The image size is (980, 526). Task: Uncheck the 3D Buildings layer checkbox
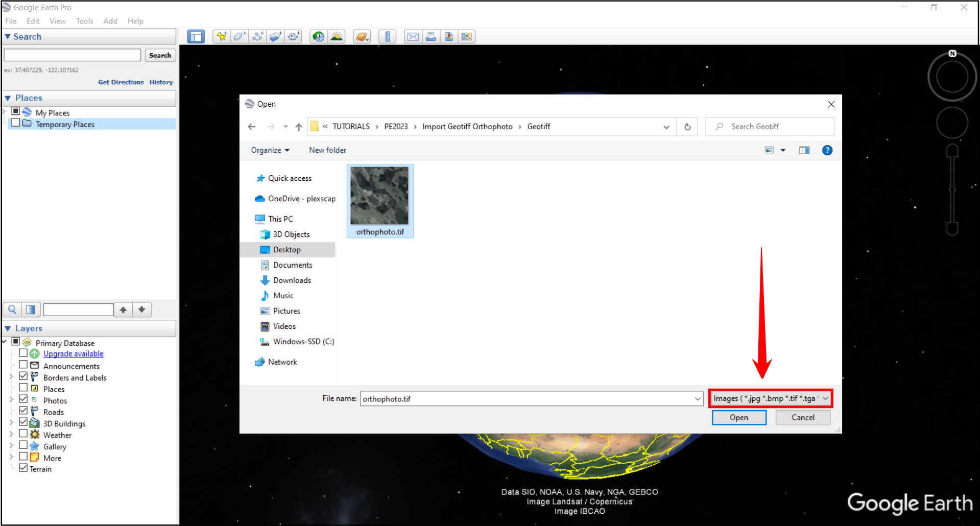(23, 422)
